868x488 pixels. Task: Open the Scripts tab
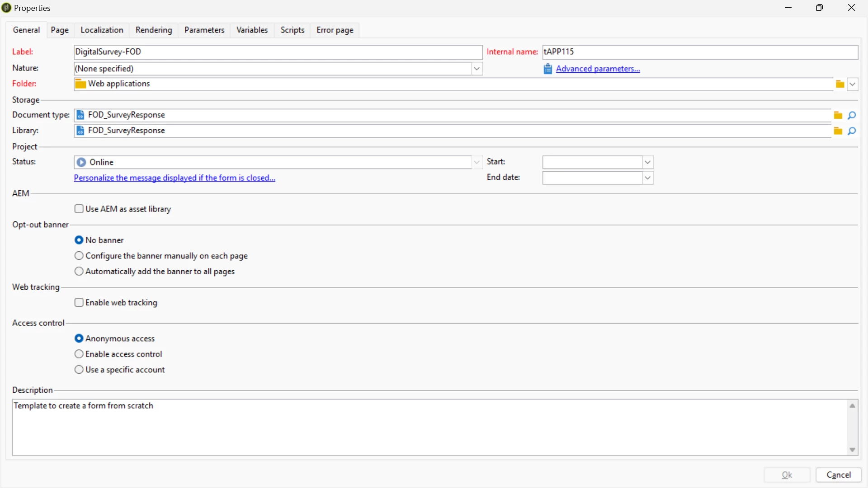point(292,30)
